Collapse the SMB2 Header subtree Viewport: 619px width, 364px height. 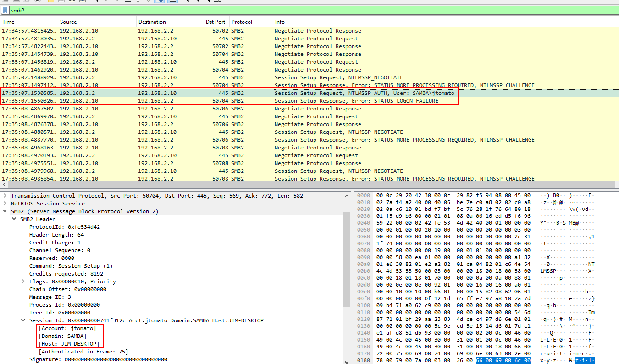click(14, 219)
